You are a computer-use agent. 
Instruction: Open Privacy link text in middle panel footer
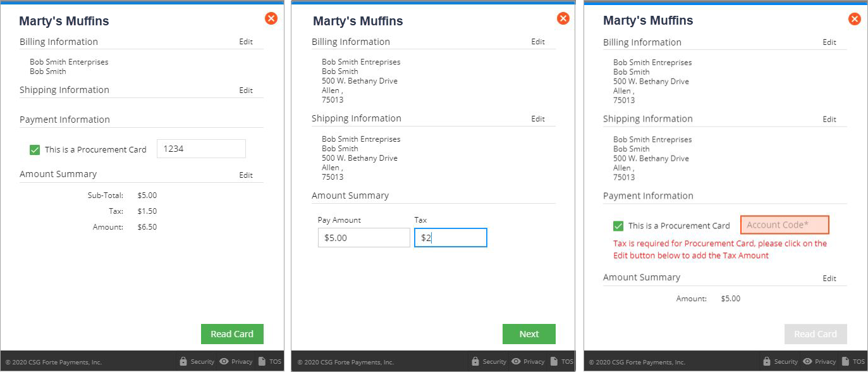coord(534,362)
